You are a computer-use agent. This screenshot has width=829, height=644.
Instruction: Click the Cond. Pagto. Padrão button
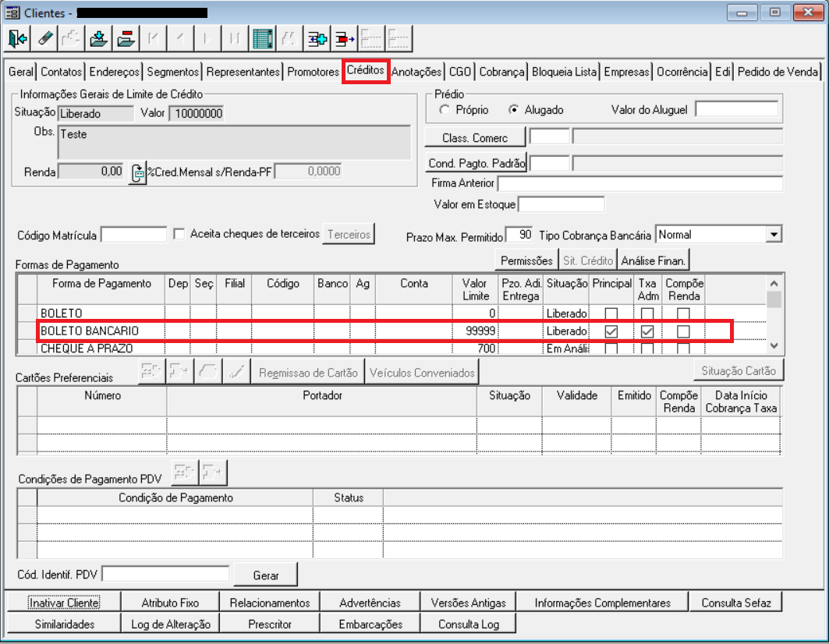[x=476, y=163]
